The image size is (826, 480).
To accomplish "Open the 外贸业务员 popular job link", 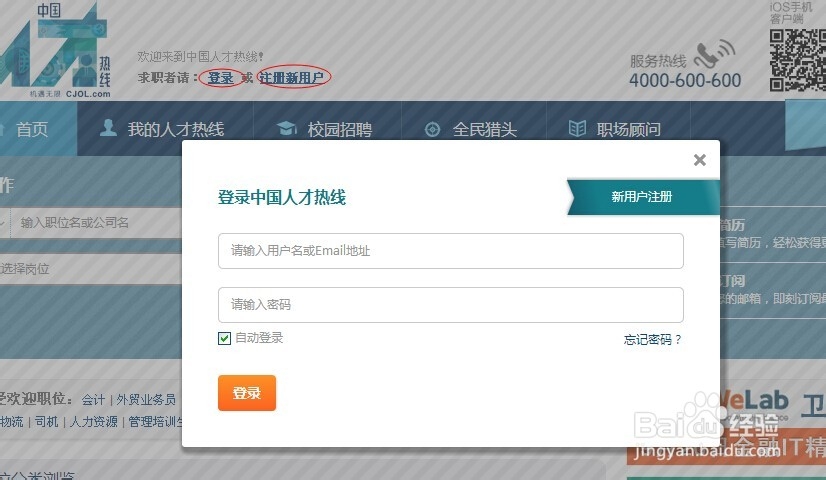I will click(146, 400).
